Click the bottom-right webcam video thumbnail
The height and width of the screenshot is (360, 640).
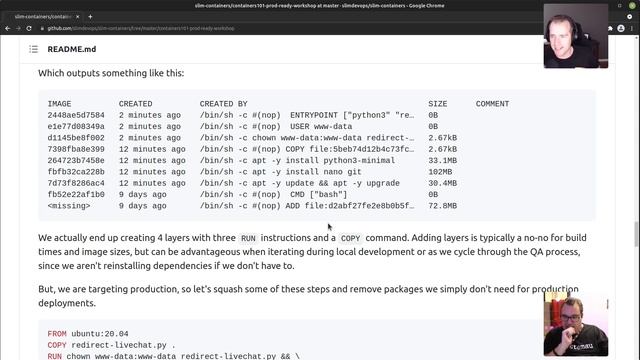[576, 324]
